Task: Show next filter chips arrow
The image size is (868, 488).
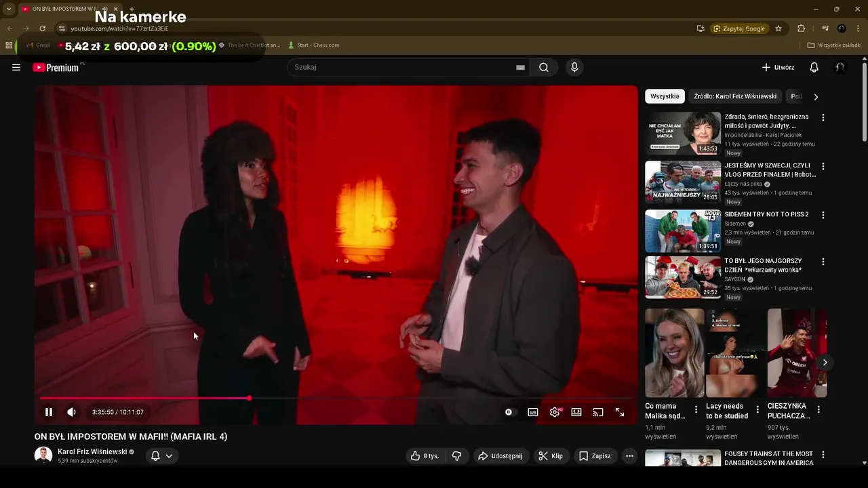Action: [x=816, y=97]
